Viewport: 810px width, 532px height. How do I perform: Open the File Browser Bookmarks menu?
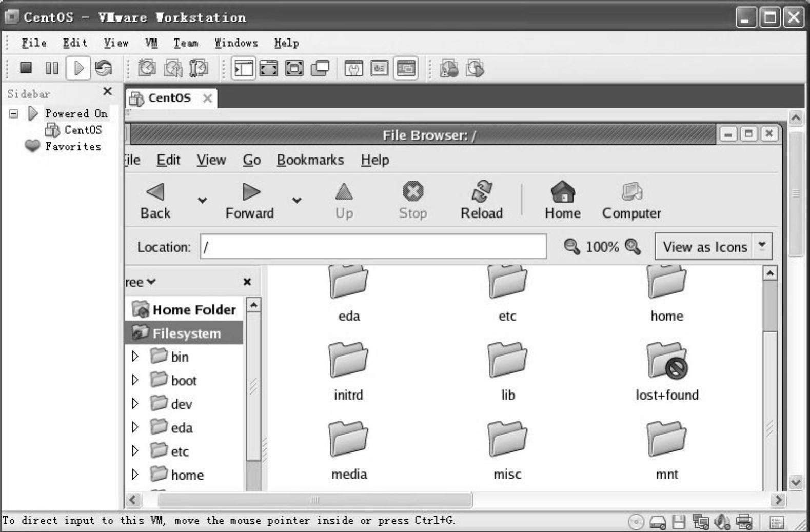pyautogui.click(x=310, y=160)
